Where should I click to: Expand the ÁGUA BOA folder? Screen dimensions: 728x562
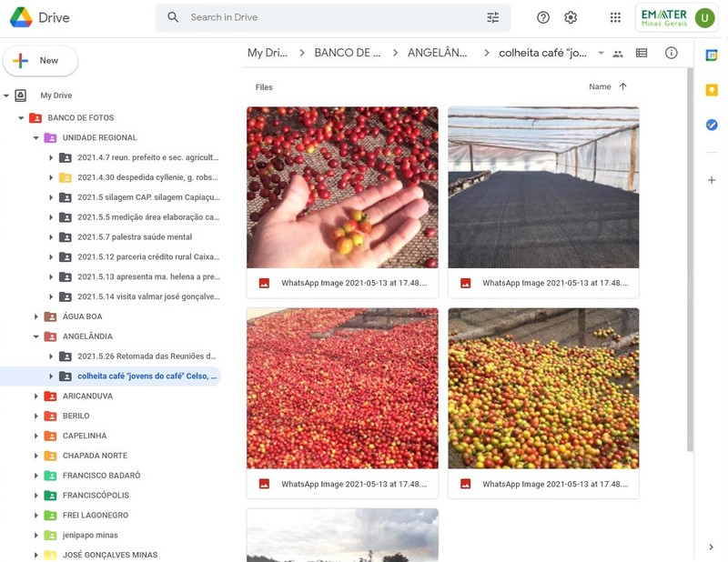[x=35, y=316]
